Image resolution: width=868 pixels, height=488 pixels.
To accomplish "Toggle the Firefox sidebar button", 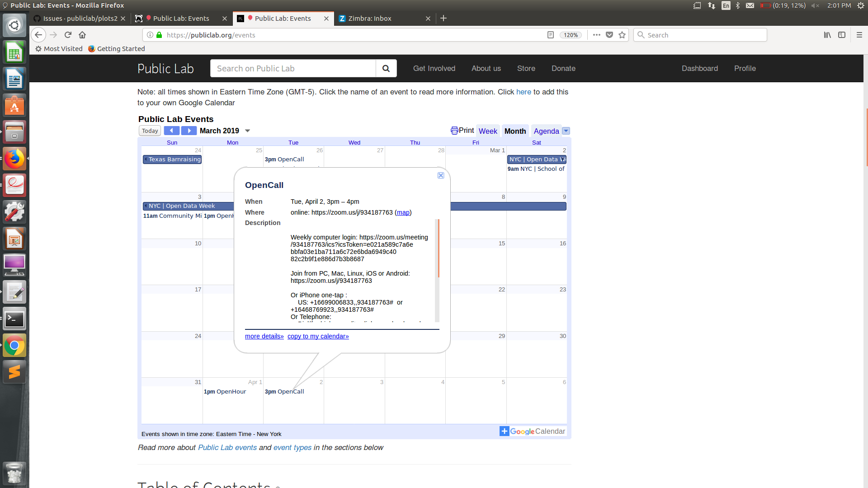I will [x=842, y=35].
